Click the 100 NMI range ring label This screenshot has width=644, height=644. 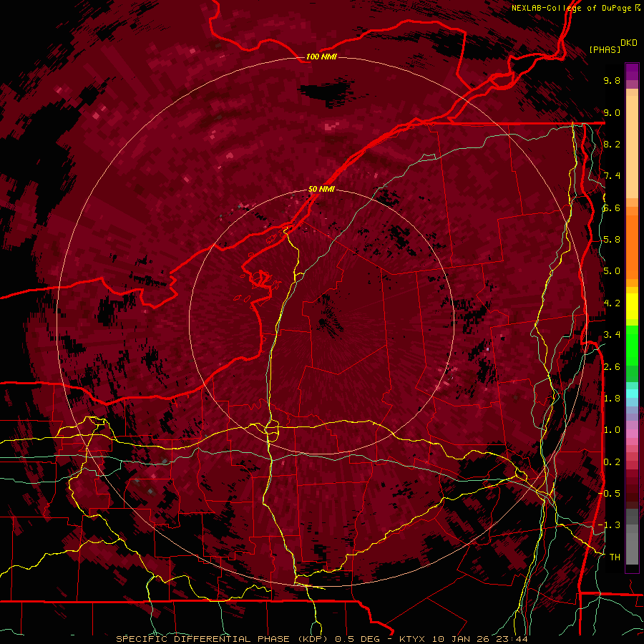(x=321, y=57)
